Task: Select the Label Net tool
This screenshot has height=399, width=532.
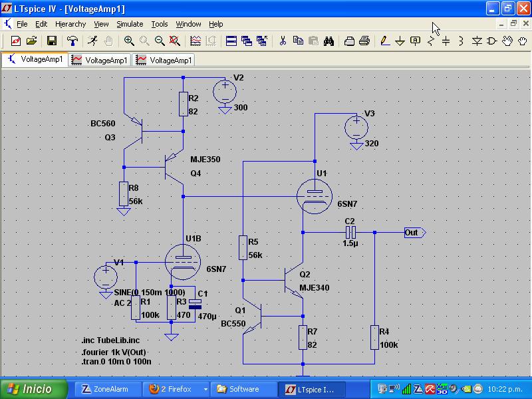Action: tap(415, 41)
